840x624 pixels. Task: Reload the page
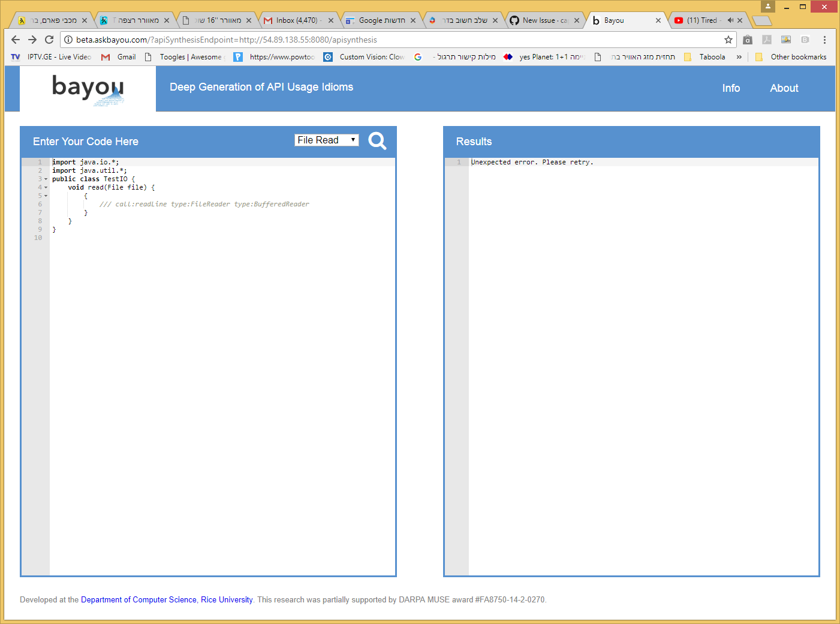click(x=49, y=40)
